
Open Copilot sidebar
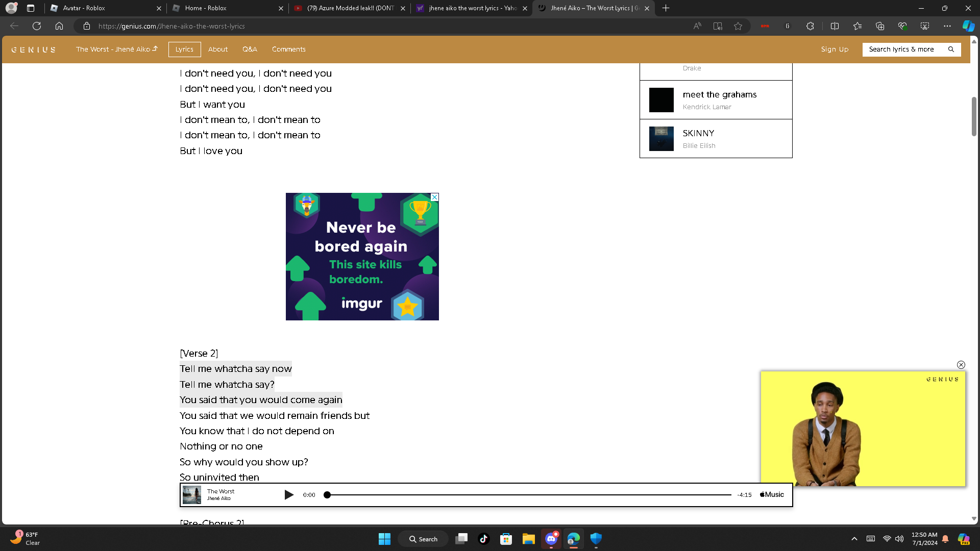click(x=968, y=26)
